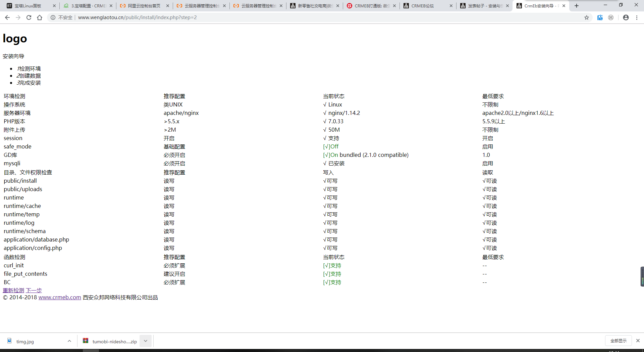Go to the browser home page
Screen dimensions: 644x352
[40, 17]
